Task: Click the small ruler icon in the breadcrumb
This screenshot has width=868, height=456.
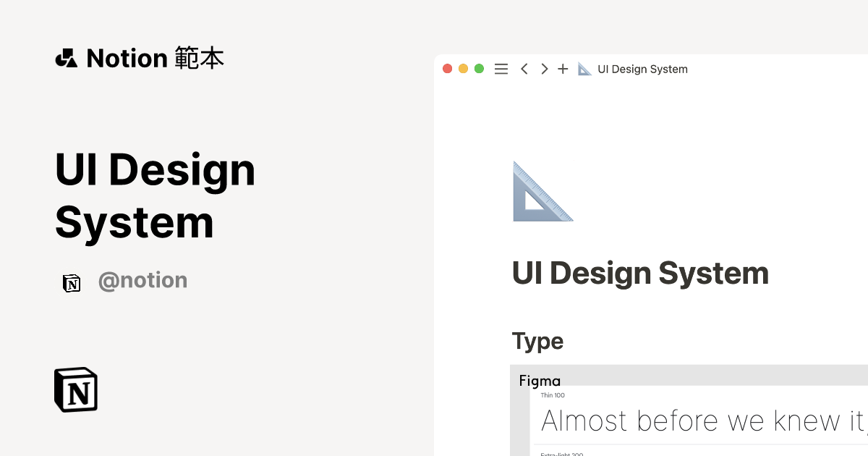Action: [x=584, y=69]
